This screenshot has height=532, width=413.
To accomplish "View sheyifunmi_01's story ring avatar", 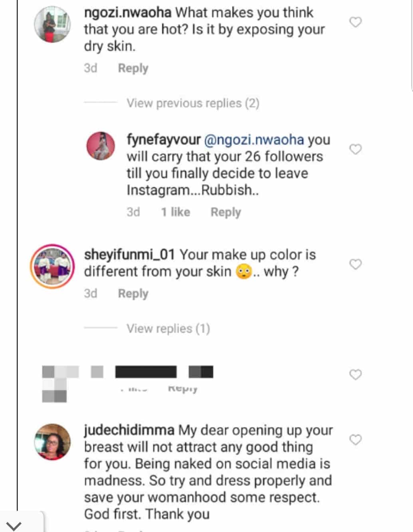I will [x=52, y=266].
